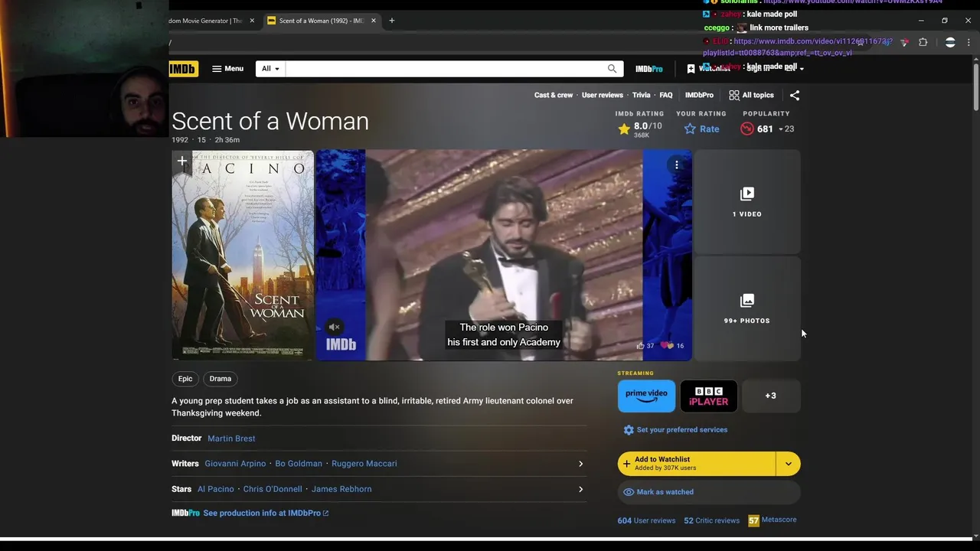
Task: Open the browser extensions puzzle icon
Action: [923, 42]
